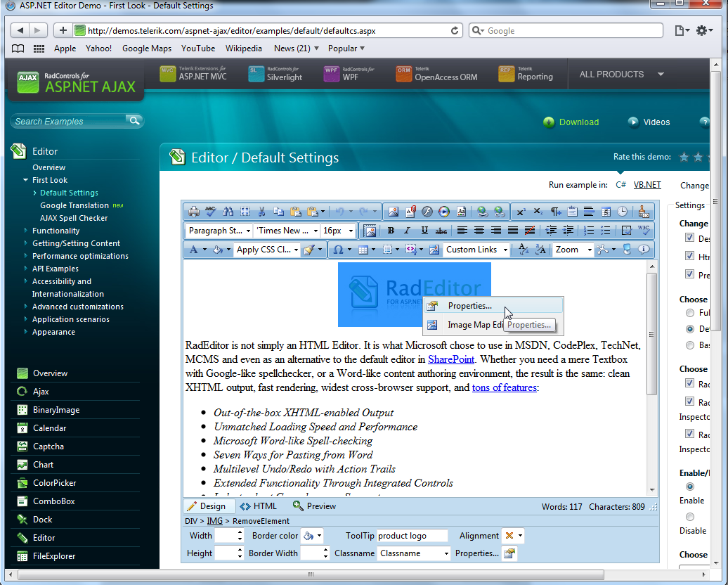This screenshot has height=585, width=728.
Task: Expand the Functionality tree node
Action: click(x=25, y=231)
